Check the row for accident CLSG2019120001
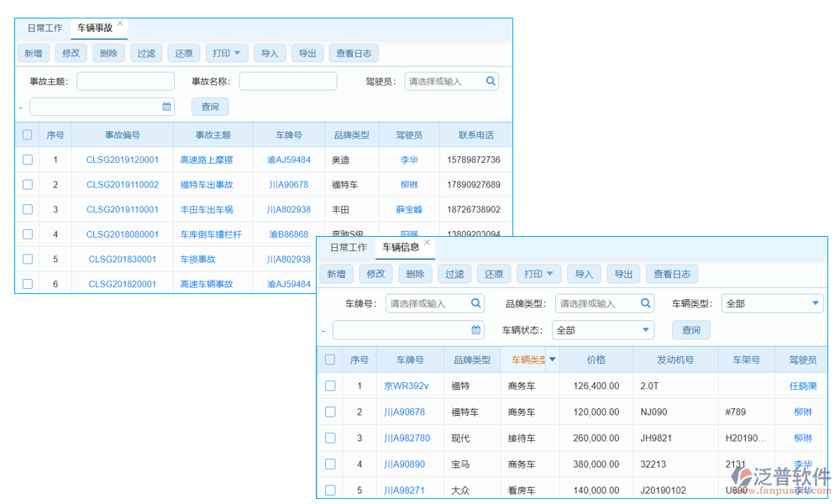This screenshot has width=840, height=504. tap(26, 159)
